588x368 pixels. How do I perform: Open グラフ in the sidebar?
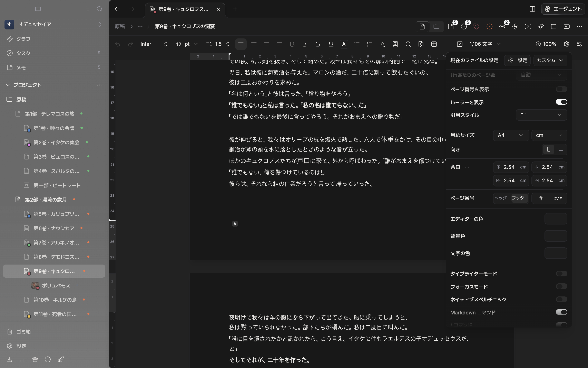54,39
